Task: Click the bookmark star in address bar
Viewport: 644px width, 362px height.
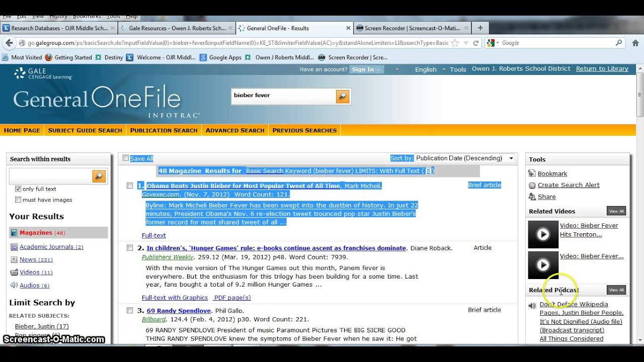Action: 455,43
